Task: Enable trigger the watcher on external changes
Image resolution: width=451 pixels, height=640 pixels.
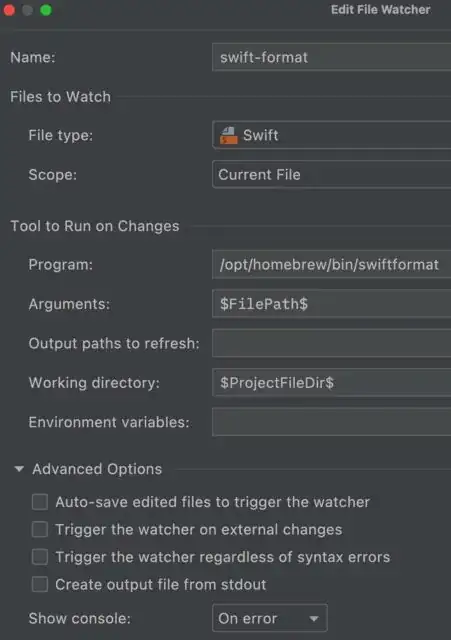Action: click(40, 529)
